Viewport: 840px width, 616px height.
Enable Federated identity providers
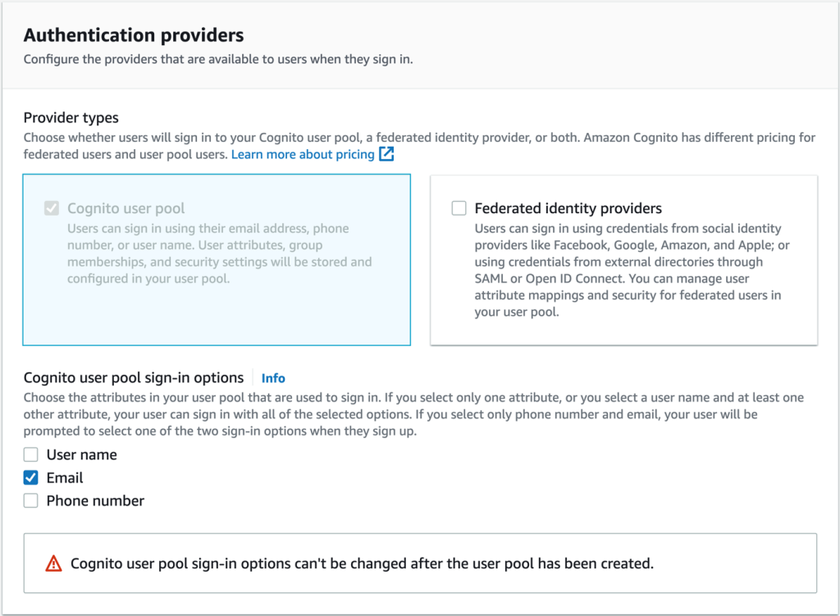point(459,208)
